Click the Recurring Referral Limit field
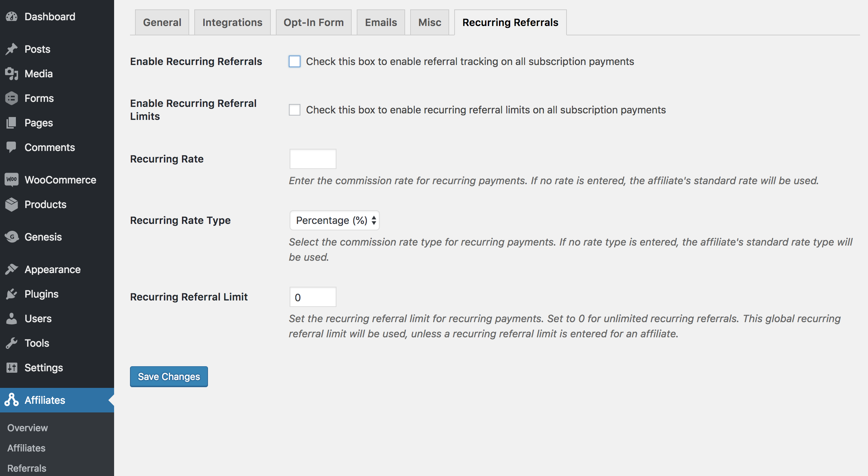 pyautogui.click(x=313, y=297)
